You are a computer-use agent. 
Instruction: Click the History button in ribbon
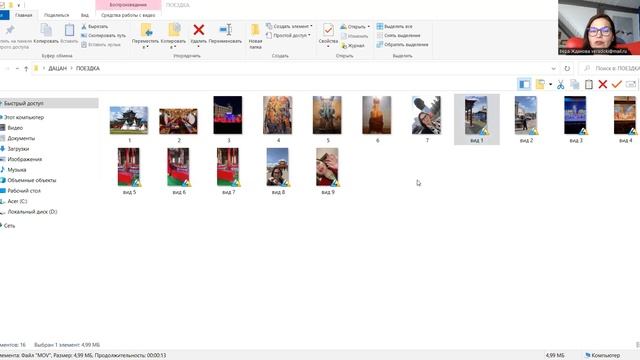click(x=353, y=46)
